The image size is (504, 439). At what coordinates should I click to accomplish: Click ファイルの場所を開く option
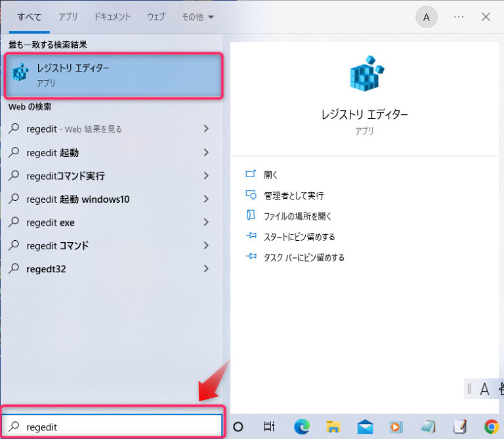[x=297, y=216]
